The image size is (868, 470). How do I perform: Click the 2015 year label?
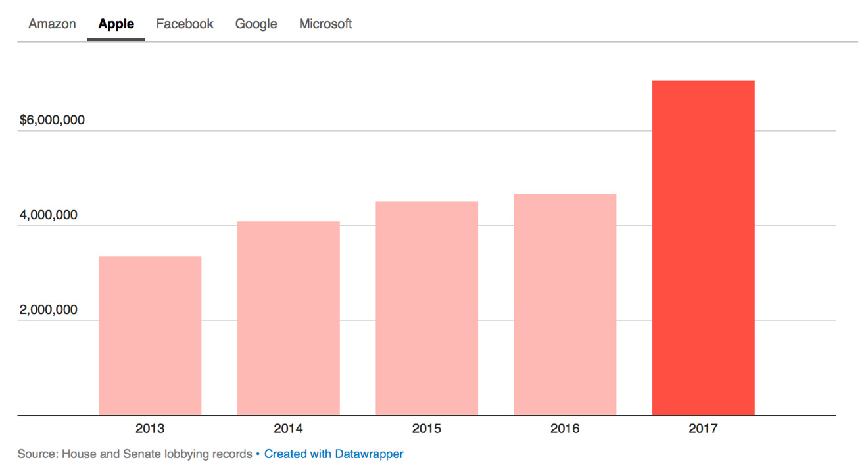coord(427,429)
